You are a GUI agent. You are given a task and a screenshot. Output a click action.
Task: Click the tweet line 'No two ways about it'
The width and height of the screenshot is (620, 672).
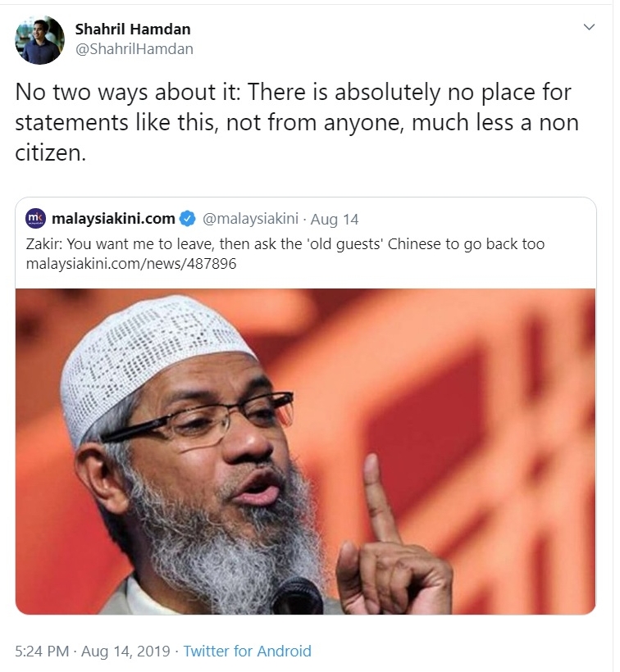click(x=293, y=92)
